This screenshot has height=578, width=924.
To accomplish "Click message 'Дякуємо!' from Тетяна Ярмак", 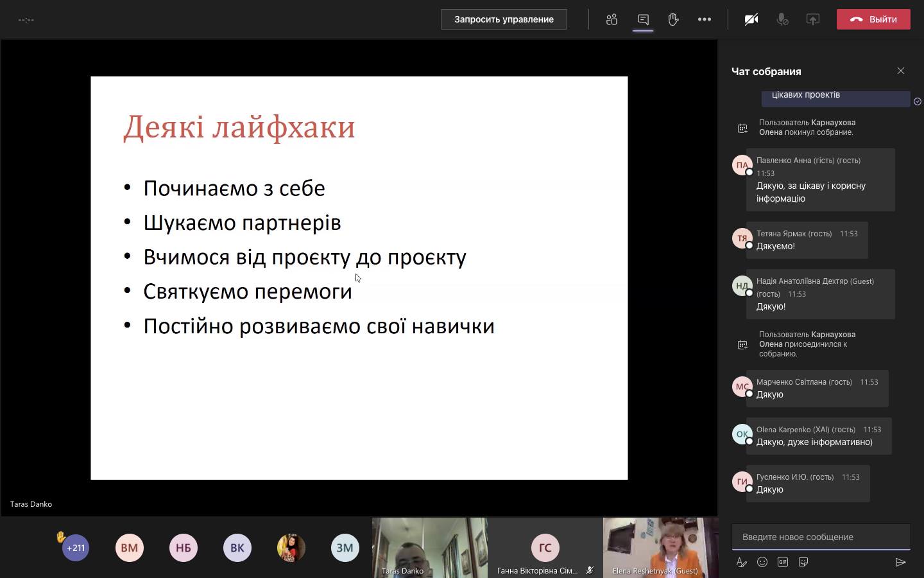I will [x=776, y=246].
